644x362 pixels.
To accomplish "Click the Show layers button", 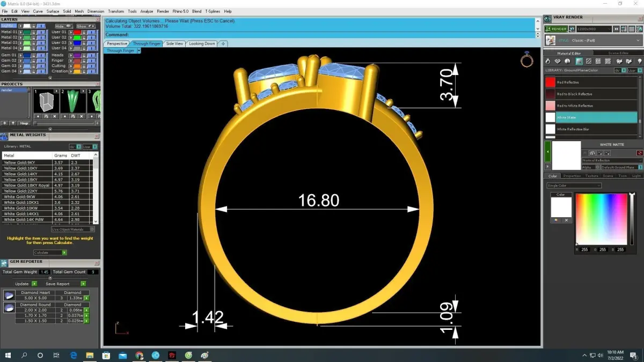I will (86, 26).
